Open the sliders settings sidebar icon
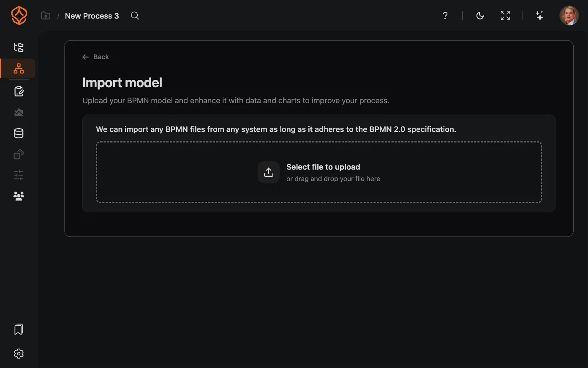Image resolution: width=588 pixels, height=368 pixels. tap(19, 175)
